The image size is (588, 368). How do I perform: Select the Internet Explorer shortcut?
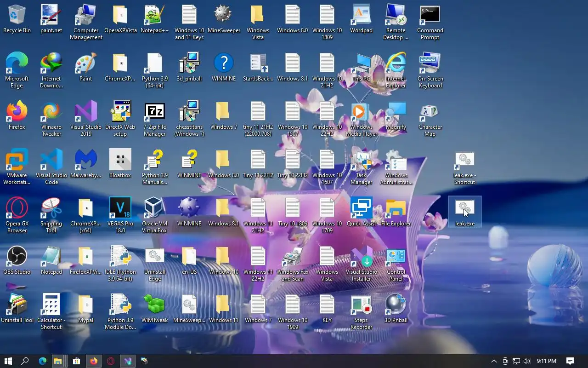(x=396, y=71)
